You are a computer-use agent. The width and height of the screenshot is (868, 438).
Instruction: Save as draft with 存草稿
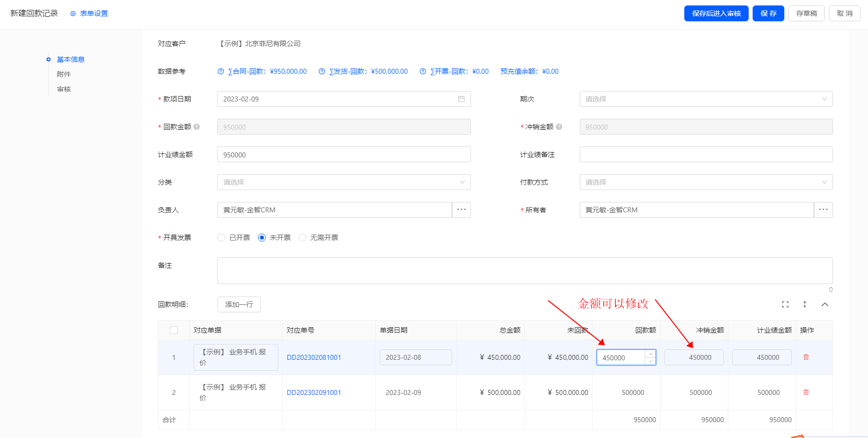807,13
